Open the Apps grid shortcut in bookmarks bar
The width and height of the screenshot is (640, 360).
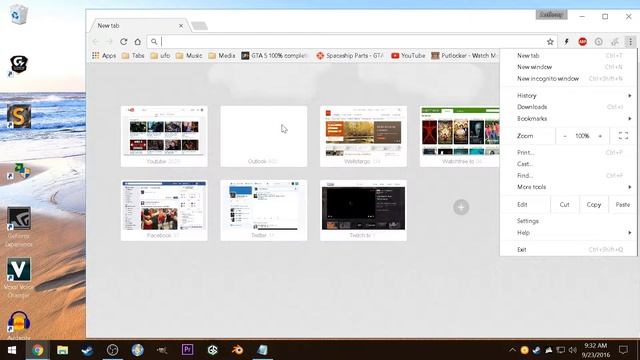click(104, 56)
